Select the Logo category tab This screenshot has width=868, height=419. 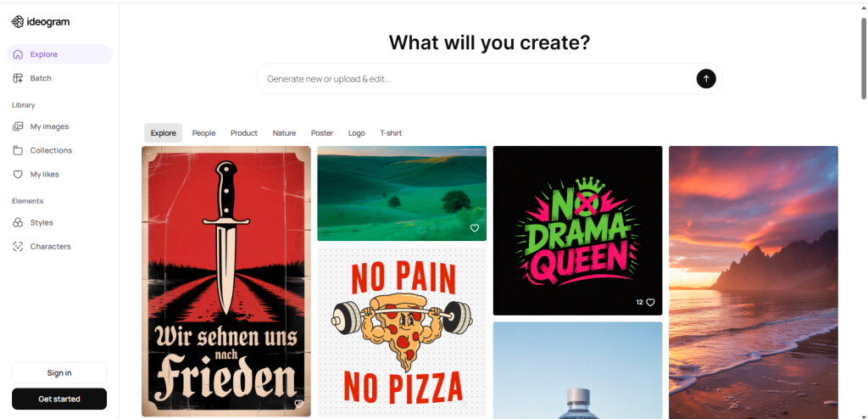pyautogui.click(x=357, y=133)
